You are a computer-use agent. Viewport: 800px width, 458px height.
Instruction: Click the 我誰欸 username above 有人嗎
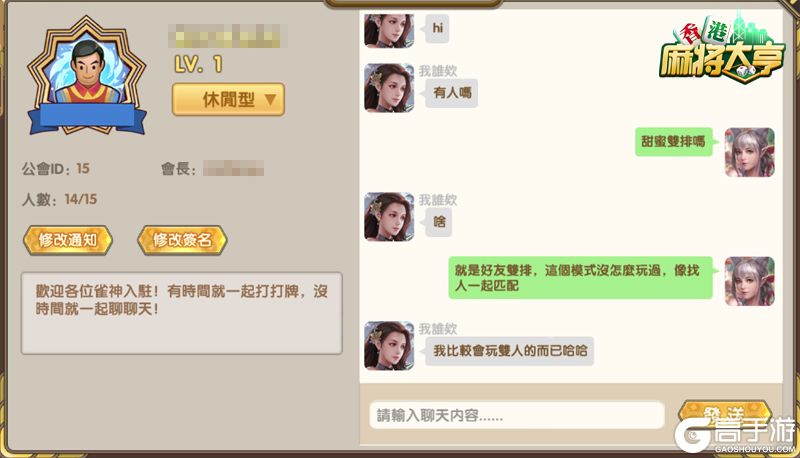[438, 71]
